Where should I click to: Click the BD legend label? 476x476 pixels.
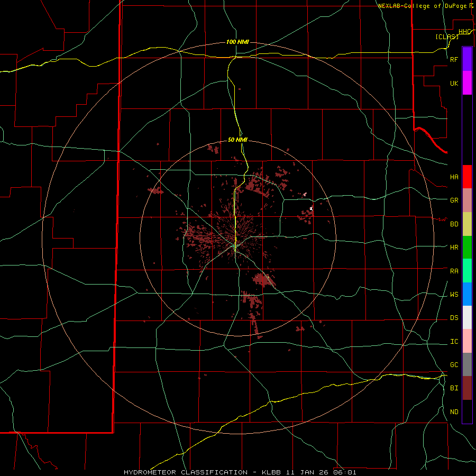pyautogui.click(x=454, y=224)
